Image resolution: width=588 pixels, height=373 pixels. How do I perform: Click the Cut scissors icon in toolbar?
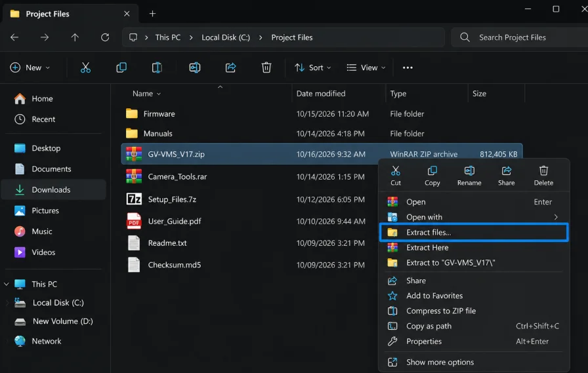[85, 68]
